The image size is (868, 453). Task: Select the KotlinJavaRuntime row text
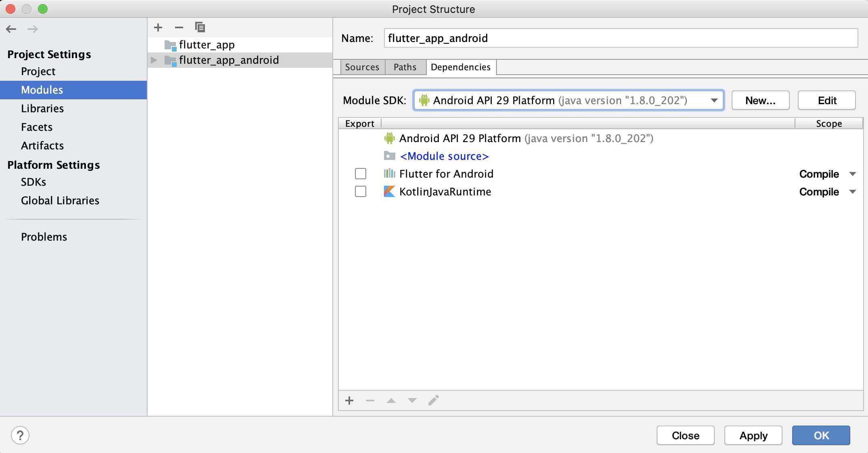445,192
